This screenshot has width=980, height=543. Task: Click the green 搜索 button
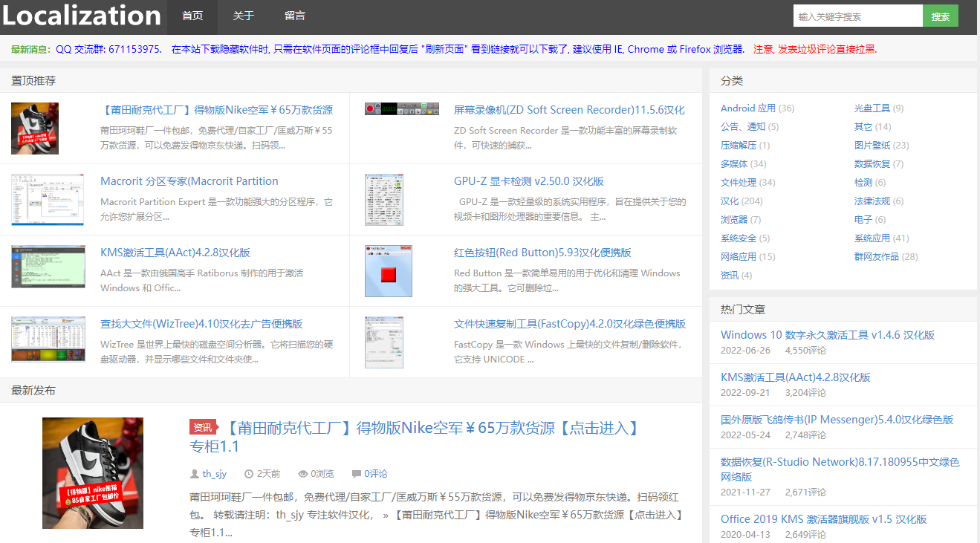[941, 16]
